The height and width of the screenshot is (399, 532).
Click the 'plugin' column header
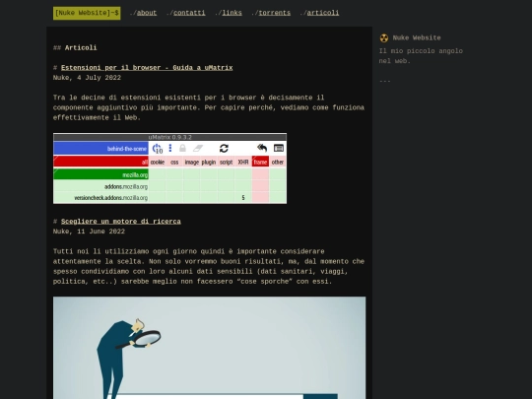pos(209,162)
